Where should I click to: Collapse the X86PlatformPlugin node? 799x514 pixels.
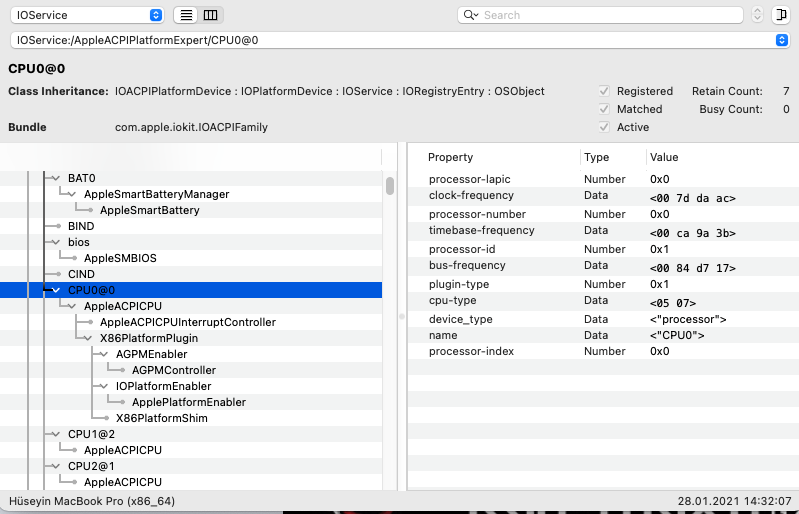pos(88,338)
